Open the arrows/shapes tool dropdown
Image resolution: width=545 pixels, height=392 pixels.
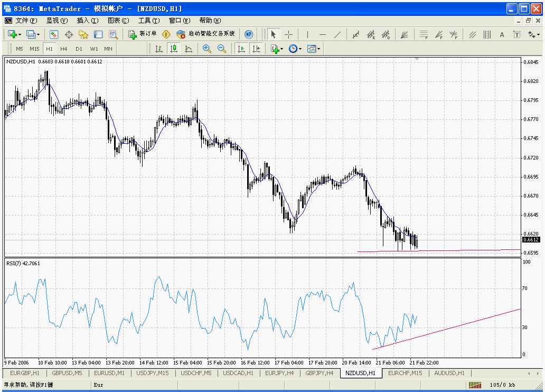pos(533,34)
